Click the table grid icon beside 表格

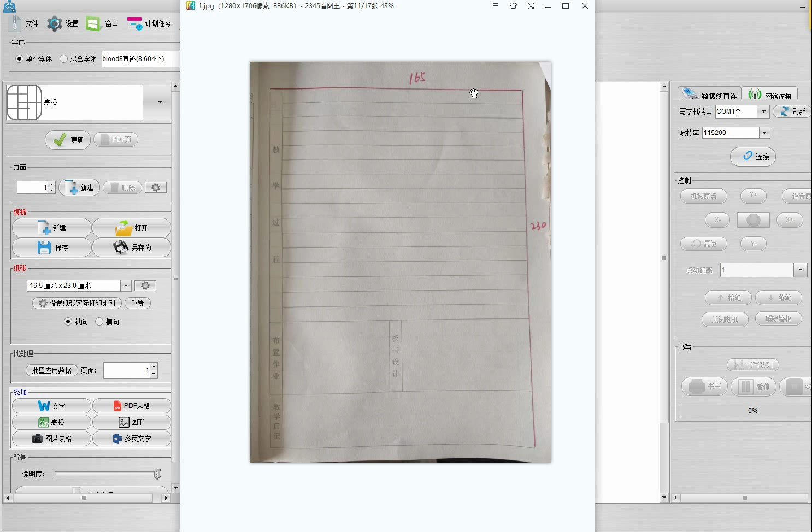pyautogui.click(x=24, y=102)
